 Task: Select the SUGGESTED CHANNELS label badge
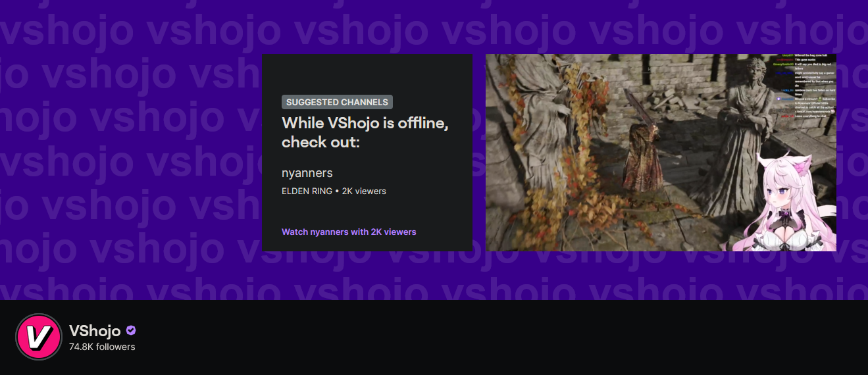point(337,102)
